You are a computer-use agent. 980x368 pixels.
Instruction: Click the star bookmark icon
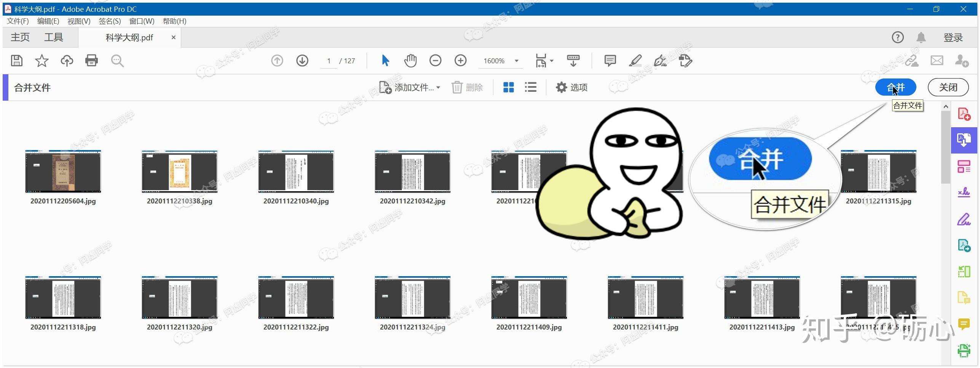tap(41, 61)
